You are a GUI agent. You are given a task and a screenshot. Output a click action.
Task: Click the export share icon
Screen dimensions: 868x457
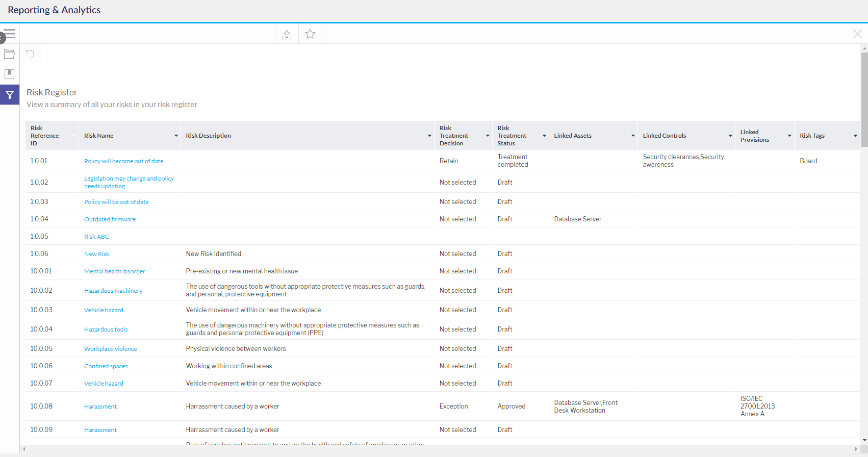287,34
